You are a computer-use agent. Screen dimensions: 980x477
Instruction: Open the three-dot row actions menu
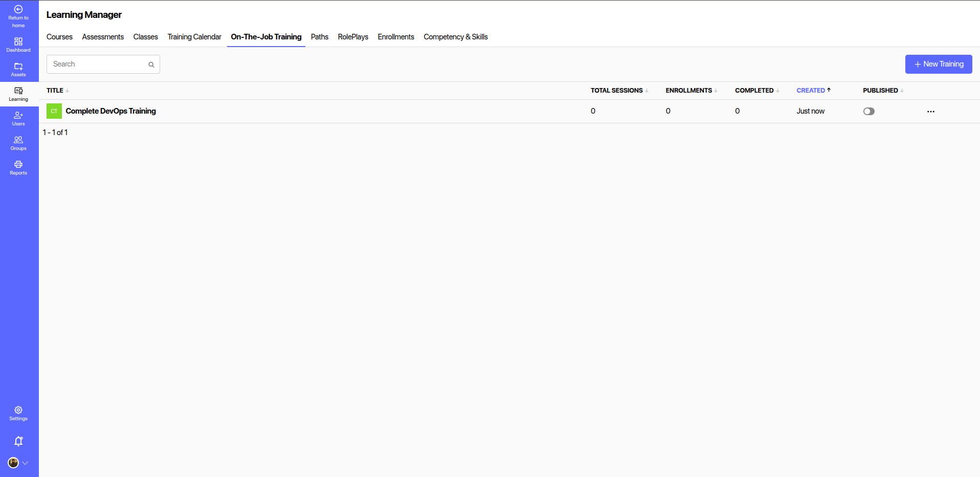pos(930,112)
